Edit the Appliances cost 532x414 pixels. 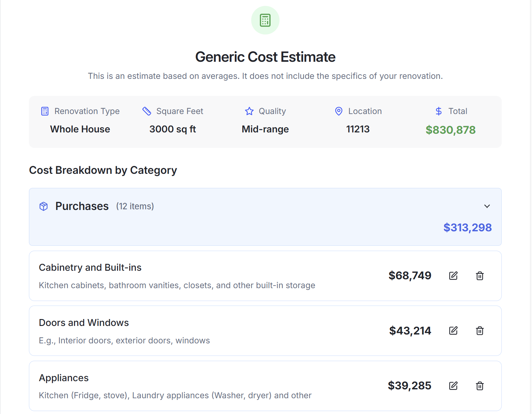click(453, 386)
